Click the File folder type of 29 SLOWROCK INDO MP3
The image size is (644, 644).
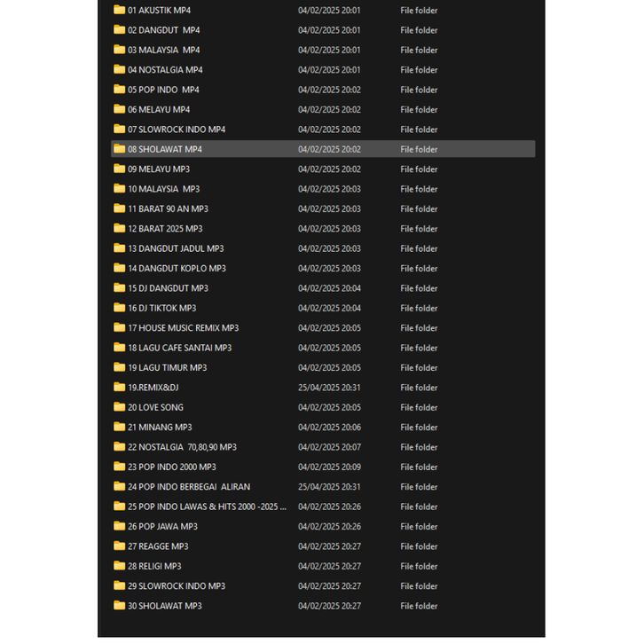(419, 586)
